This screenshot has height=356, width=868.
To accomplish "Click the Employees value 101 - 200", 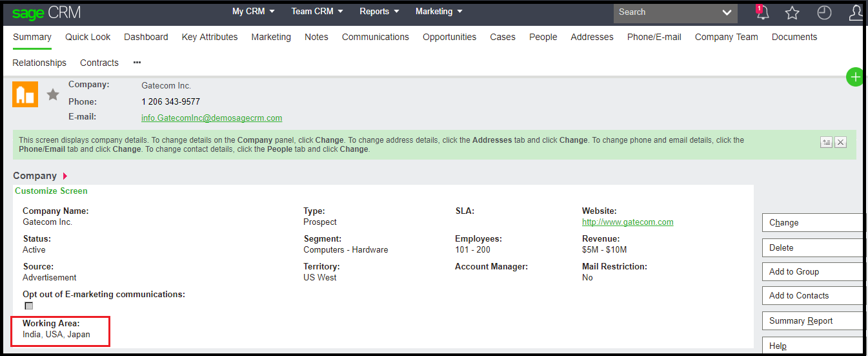I will 472,249.
